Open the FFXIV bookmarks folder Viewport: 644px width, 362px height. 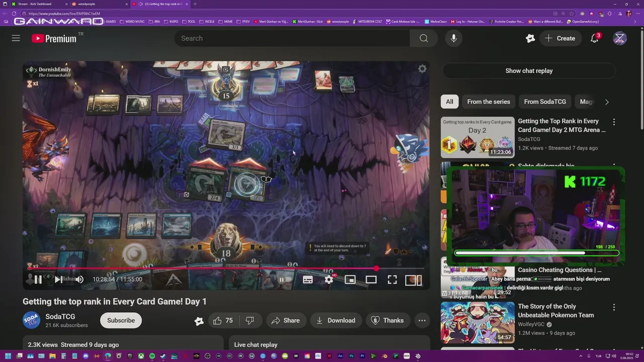(244, 22)
